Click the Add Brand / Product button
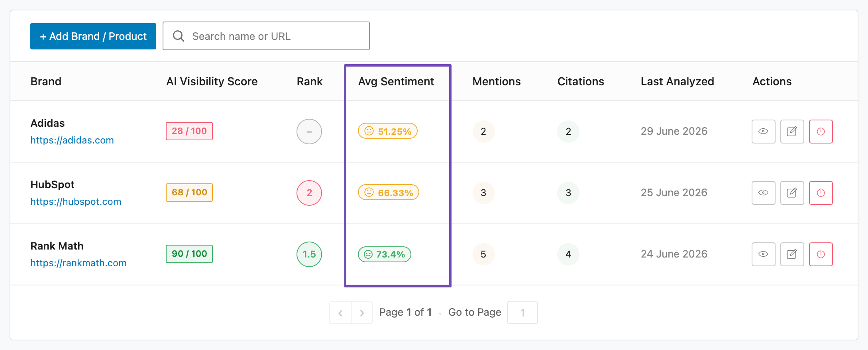 [93, 36]
